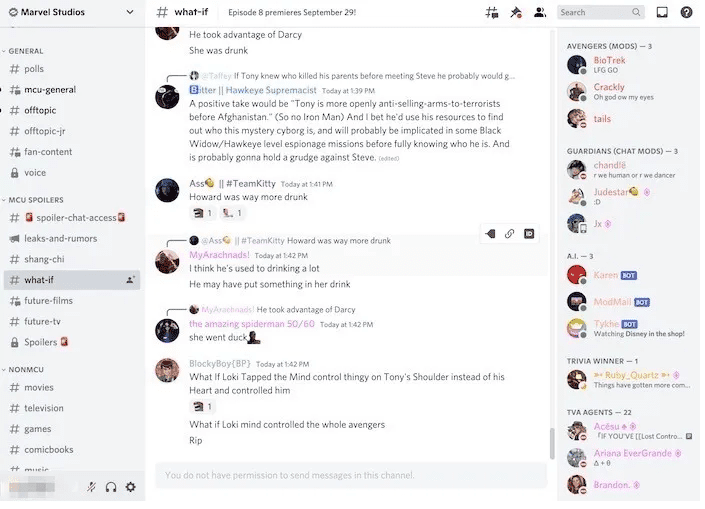Click the chat vertical scrollbar thumb

[x=552, y=444]
